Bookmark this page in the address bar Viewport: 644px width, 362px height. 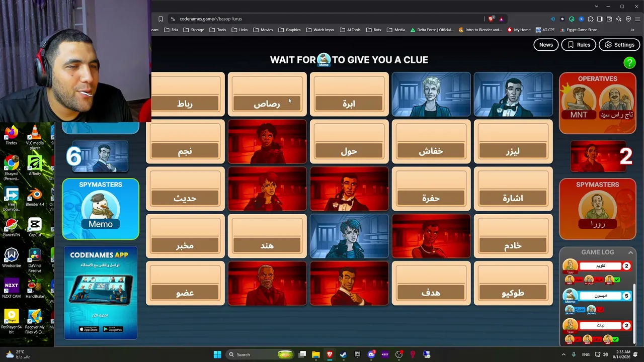point(160,19)
